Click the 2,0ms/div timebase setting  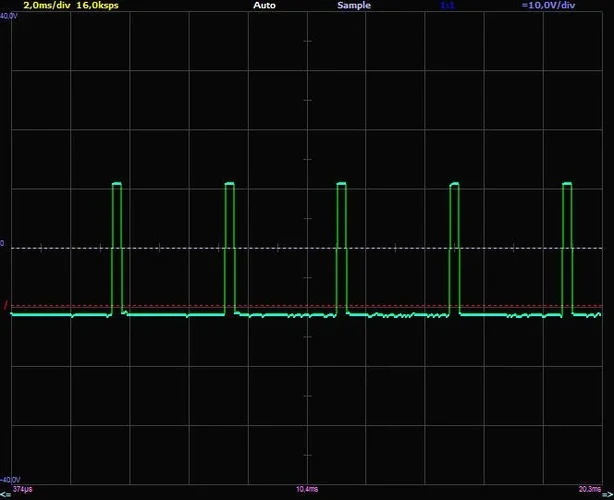point(46,5)
